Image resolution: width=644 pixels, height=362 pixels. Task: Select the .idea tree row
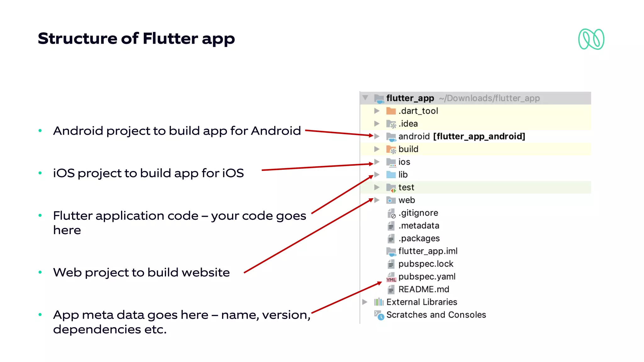tap(475, 123)
